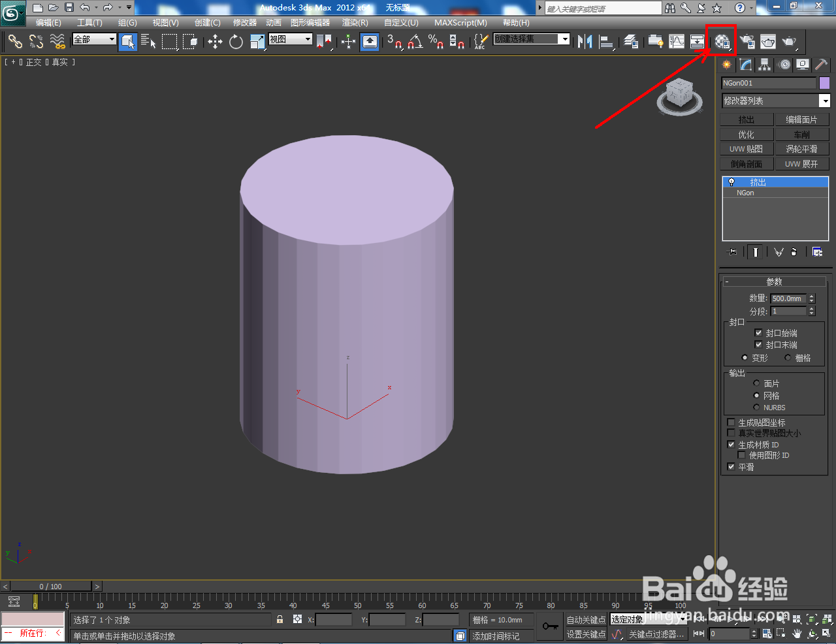Image resolution: width=836 pixels, height=644 pixels.
Task: Choose the Rectangular Selection Region icon
Action: [x=170, y=42]
